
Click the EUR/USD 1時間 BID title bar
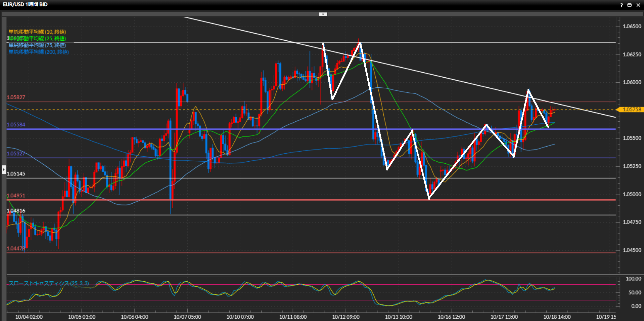pyautogui.click(x=26, y=4)
